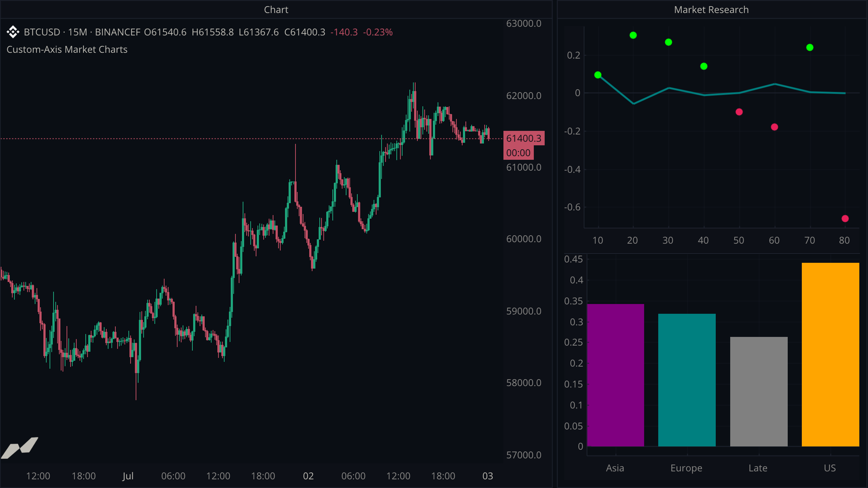Viewport: 868px width, 488px height.
Task: Click the 57000.0 price axis label
Action: (524, 455)
